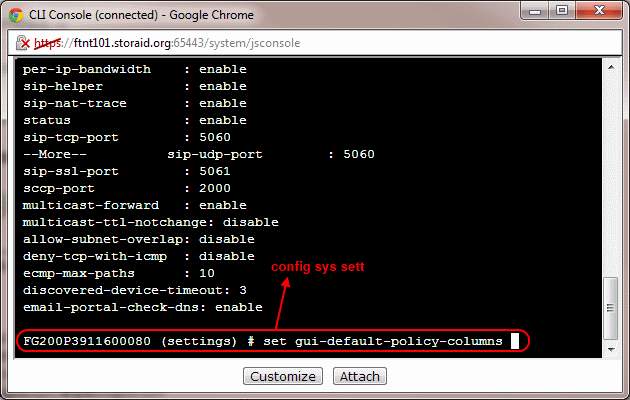630x400 pixels.
Task: Click the 'ecmp-max-paths' console line
Action: (119, 273)
